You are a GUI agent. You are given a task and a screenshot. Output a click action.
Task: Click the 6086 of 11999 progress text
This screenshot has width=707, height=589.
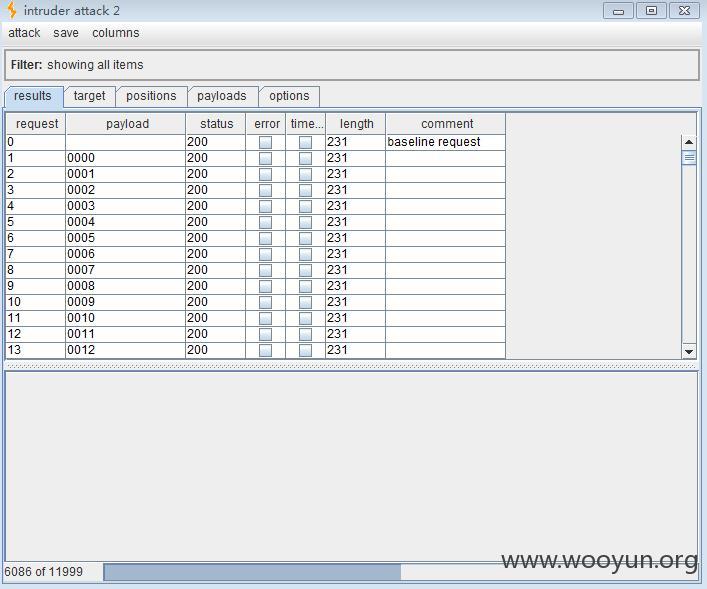44,572
